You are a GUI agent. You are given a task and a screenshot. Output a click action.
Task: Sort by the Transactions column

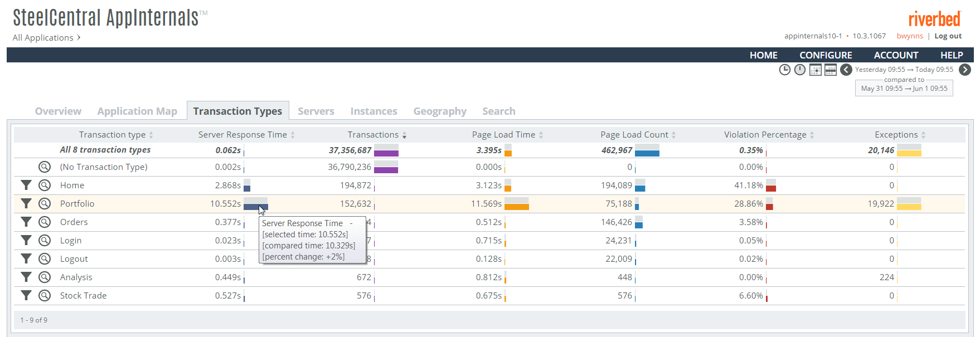377,135
